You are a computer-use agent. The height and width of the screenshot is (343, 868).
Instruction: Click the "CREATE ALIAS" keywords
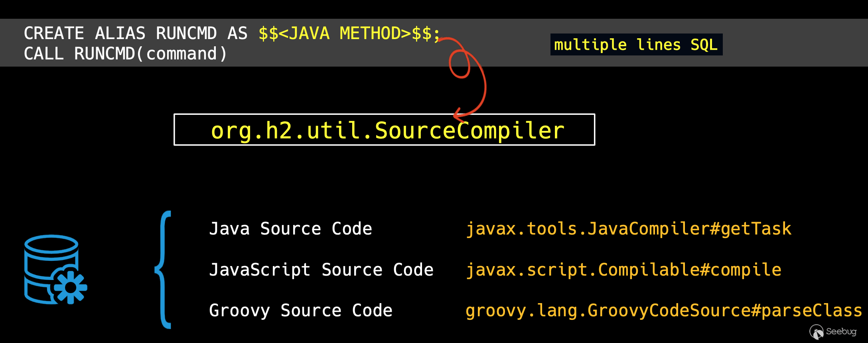click(x=85, y=33)
